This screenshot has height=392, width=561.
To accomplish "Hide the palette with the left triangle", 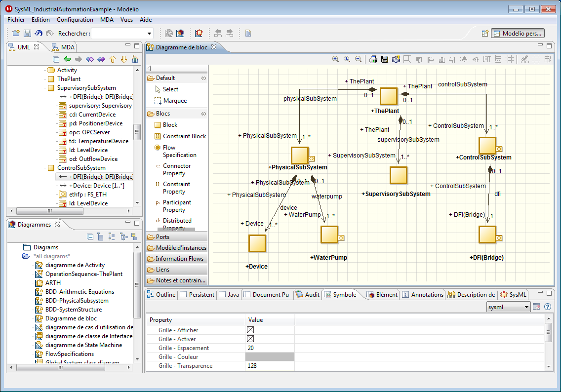I will tap(150, 68).
